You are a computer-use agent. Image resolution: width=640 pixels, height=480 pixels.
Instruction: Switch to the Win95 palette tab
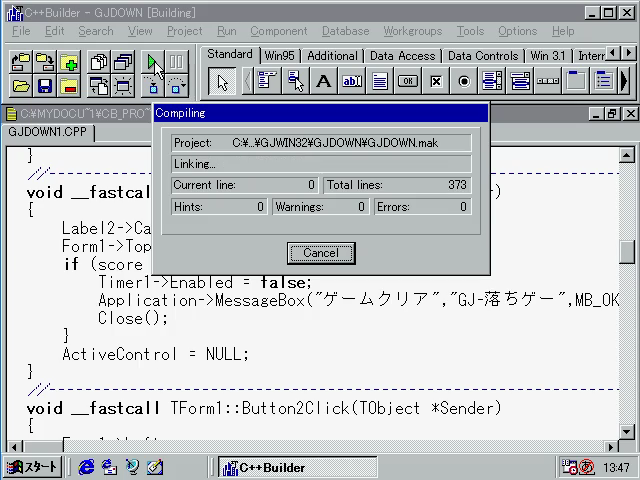tap(280, 56)
